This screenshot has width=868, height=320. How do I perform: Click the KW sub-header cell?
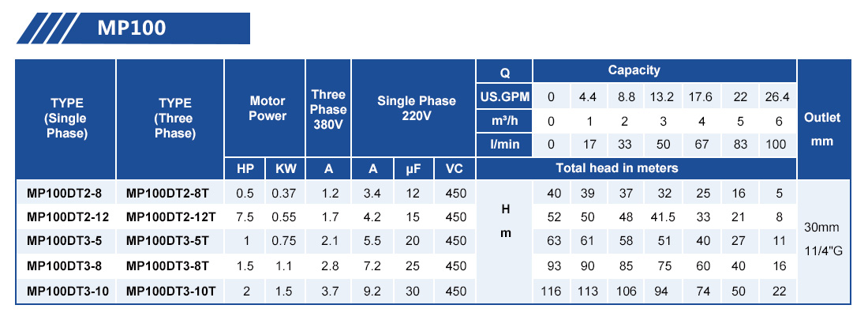pyautogui.click(x=284, y=168)
